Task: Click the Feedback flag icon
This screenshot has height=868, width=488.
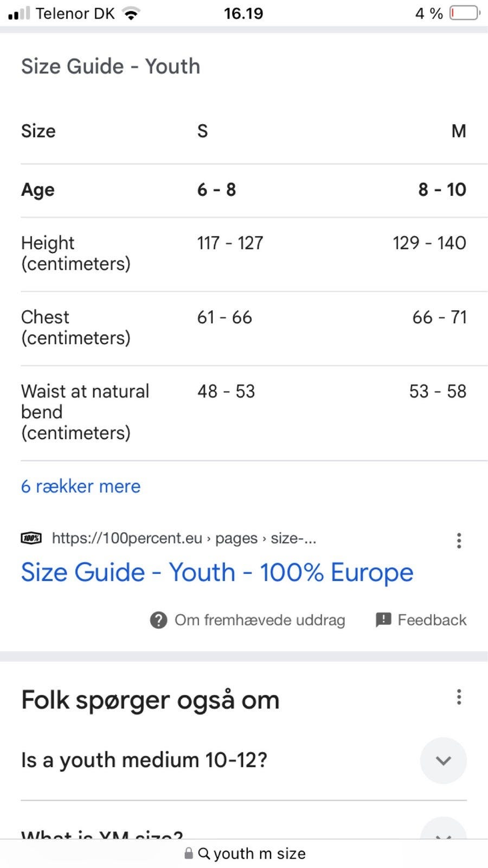Action: coord(383,620)
